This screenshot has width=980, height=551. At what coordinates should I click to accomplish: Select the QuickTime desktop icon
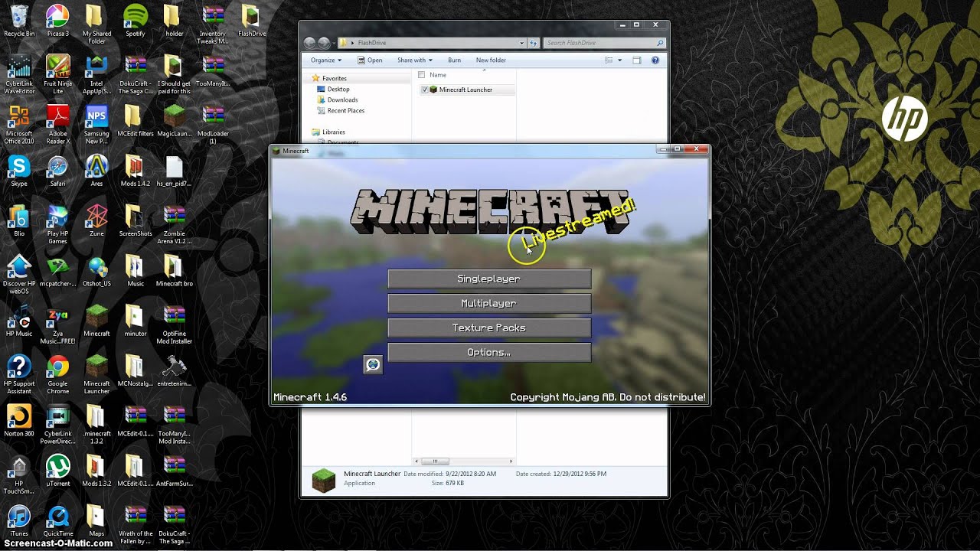[58, 520]
